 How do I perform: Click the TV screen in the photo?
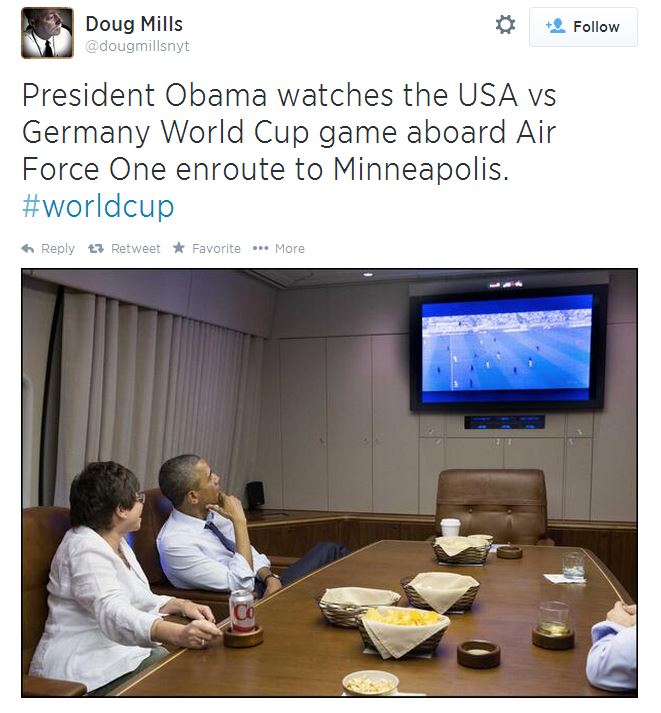point(508,347)
